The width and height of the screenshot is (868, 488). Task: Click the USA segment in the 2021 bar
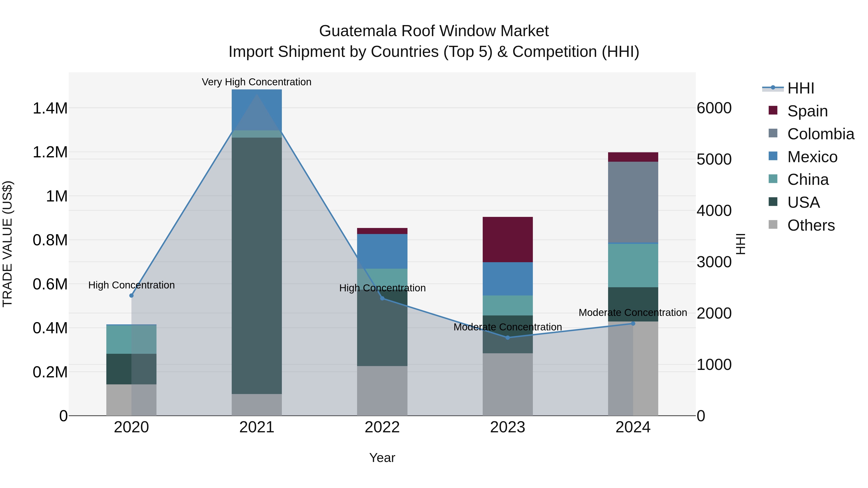(257, 266)
